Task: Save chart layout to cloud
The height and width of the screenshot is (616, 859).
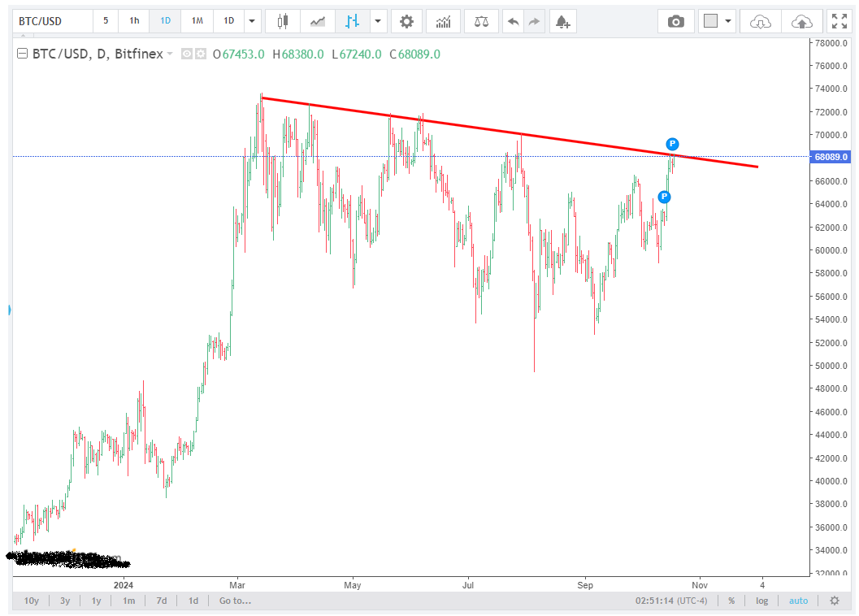Action: click(x=802, y=21)
